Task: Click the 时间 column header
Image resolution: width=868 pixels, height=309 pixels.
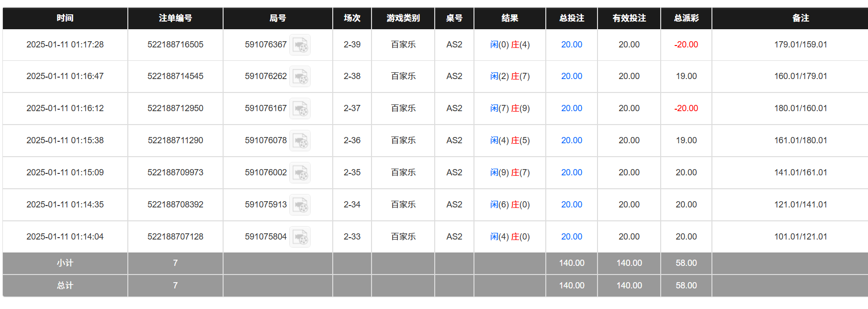Action: coord(65,18)
